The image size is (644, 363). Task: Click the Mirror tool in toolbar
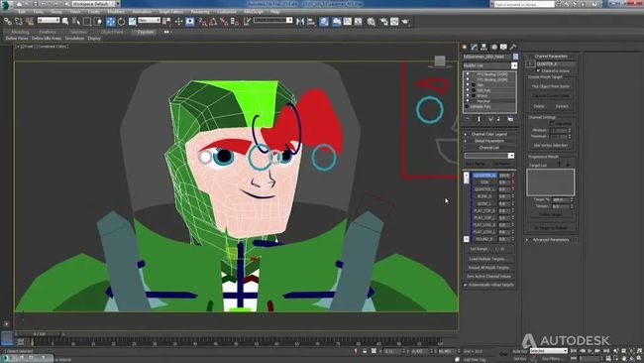click(300, 22)
